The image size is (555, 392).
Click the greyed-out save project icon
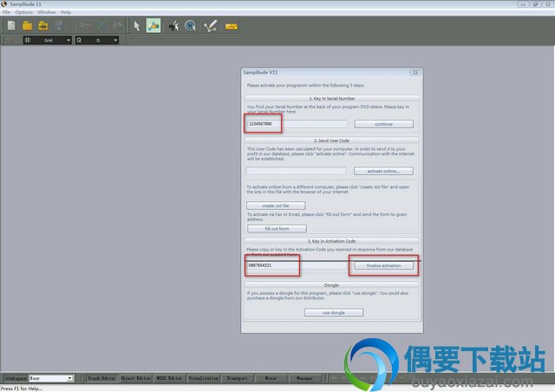click(x=59, y=26)
